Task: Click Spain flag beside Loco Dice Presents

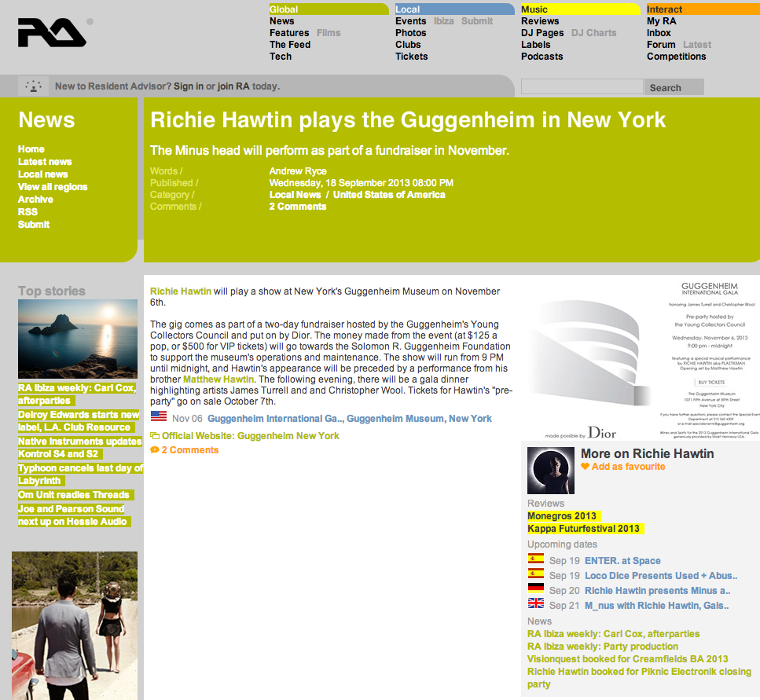Action: [x=535, y=574]
